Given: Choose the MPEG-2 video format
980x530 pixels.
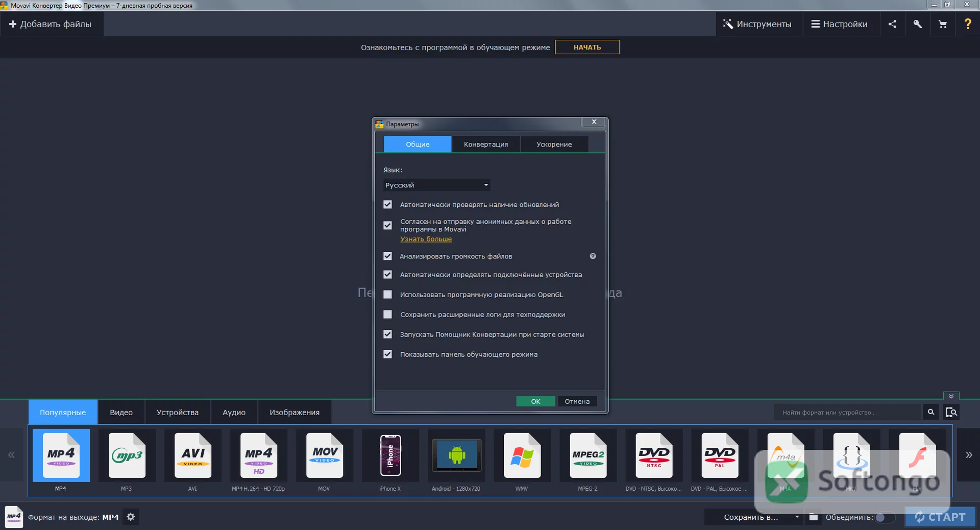Looking at the screenshot, I should click(x=588, y=455).
